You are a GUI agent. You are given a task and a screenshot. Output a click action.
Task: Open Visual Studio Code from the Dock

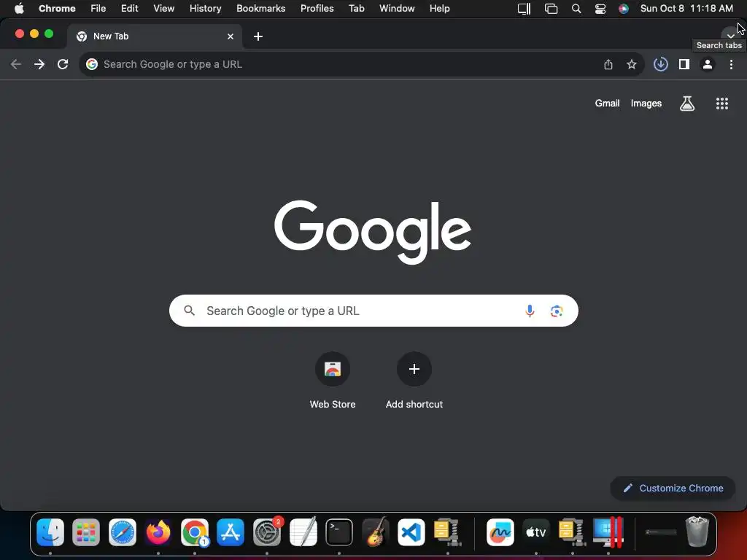tap(411, 532)
